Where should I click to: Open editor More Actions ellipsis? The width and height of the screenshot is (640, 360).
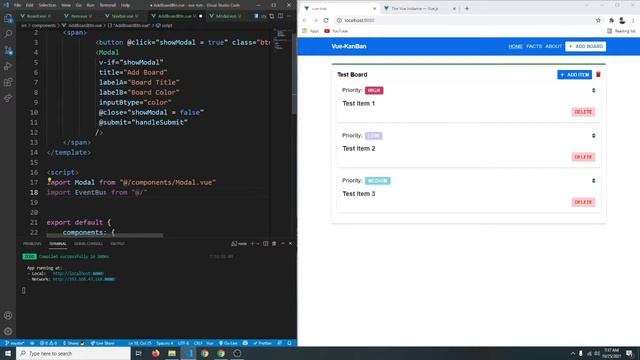tap(289, 16)
